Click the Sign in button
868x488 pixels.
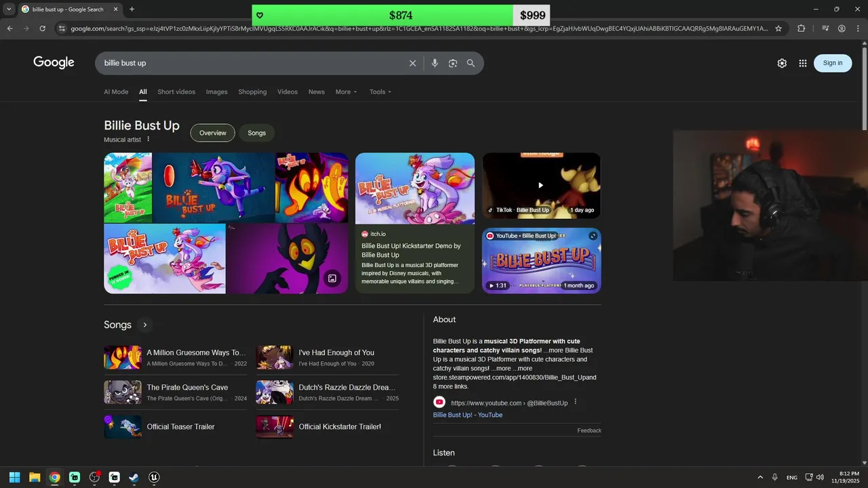point(833,63)
